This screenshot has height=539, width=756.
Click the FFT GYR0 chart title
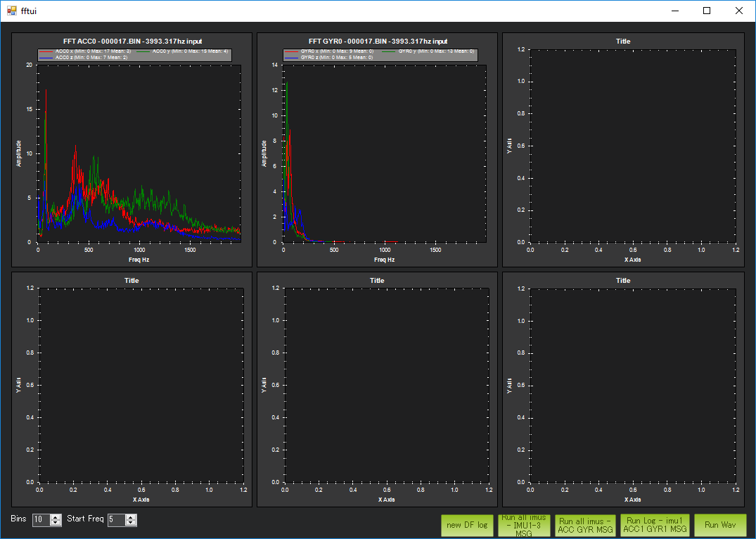378,42
